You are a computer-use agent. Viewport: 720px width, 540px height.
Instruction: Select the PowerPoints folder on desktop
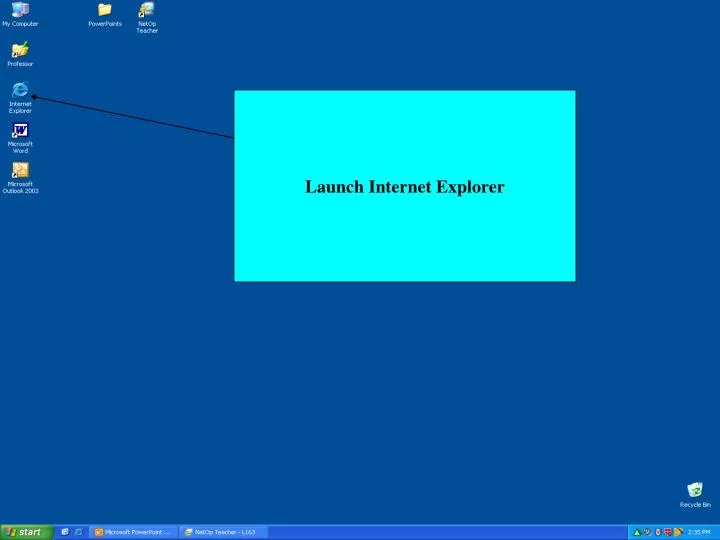[x=105, y=14]
